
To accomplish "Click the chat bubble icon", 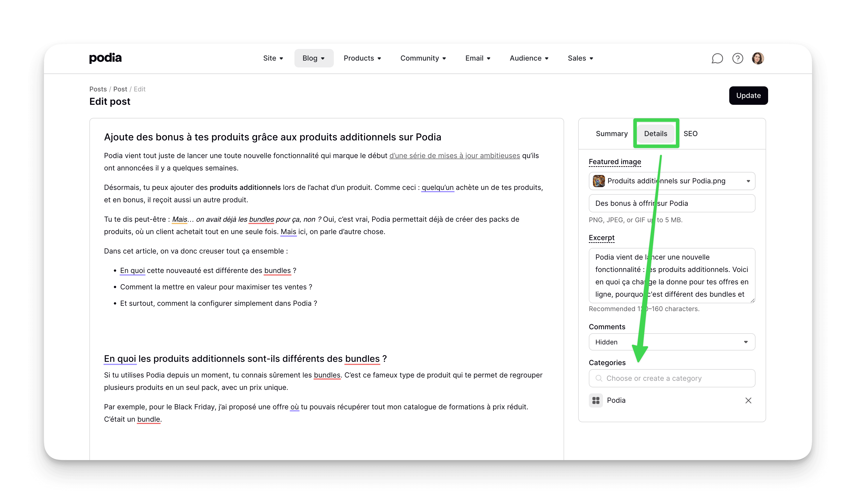I will click(718, 58).
